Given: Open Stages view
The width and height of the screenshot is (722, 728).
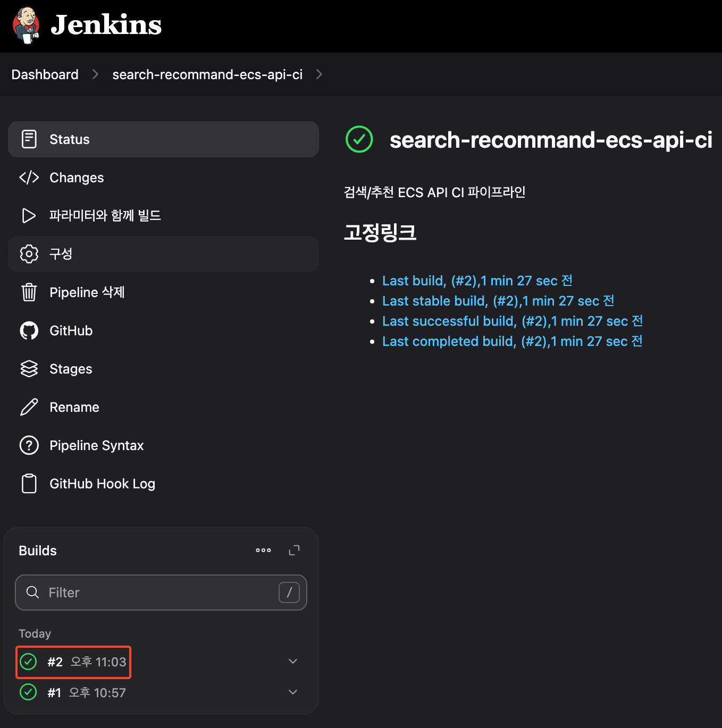Looking at the screenshot, I should (x=163, y=369).
